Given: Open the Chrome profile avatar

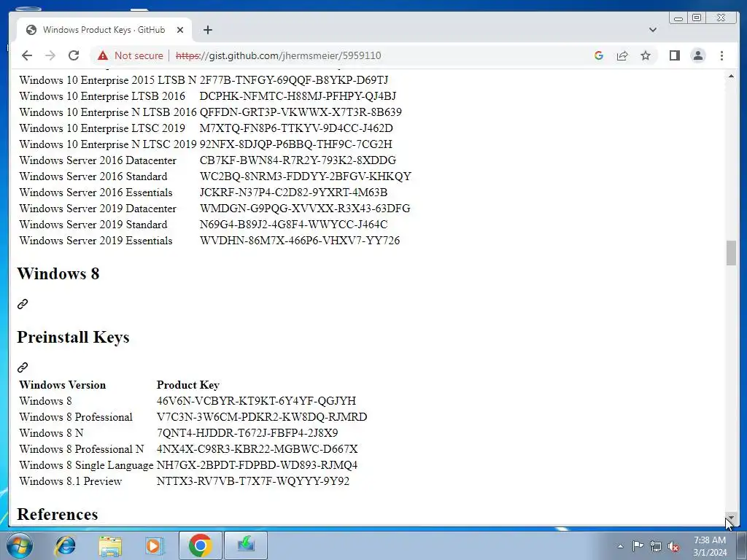Looking at the screenshot, I should pyautogui.click(x=698, y=55).
